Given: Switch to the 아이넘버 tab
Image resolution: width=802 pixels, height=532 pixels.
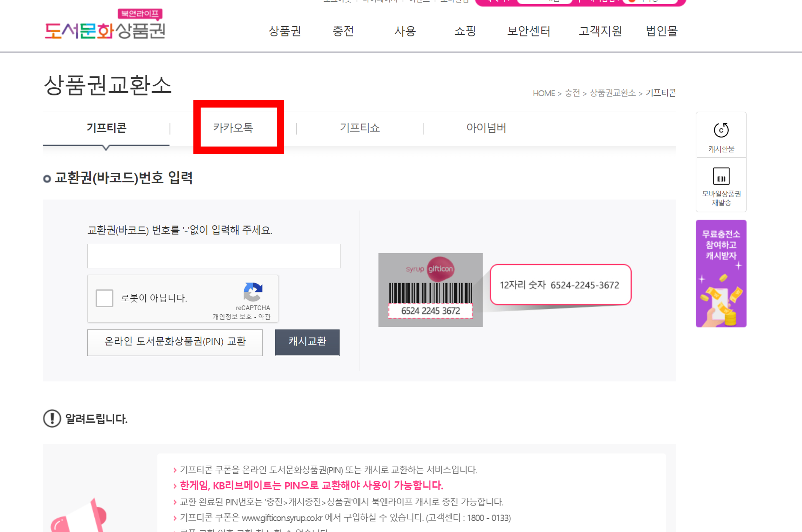Looking at the screenshot, I should (x=486, y=128).
